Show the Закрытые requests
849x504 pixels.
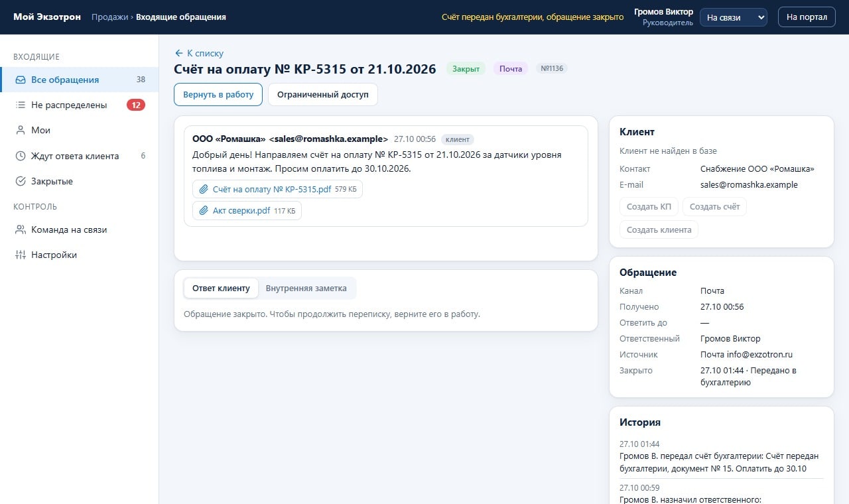(x=80, y=181)
